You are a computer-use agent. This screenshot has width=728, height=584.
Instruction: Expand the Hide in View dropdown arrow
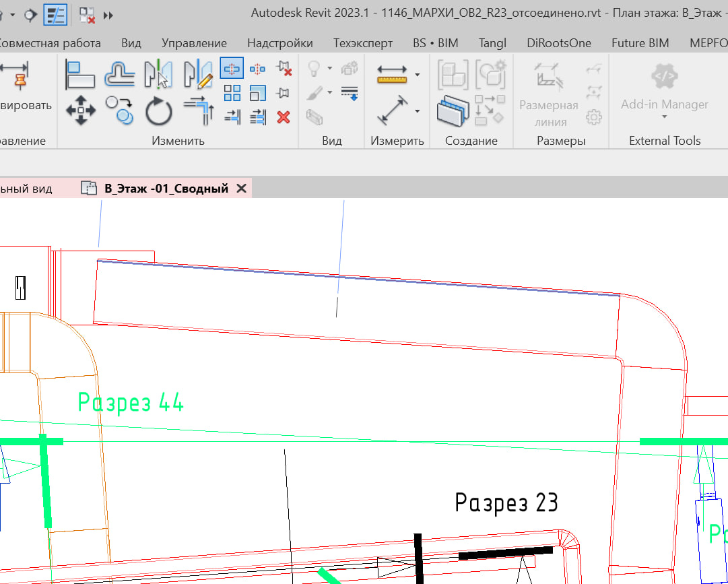tap(329, 68)
